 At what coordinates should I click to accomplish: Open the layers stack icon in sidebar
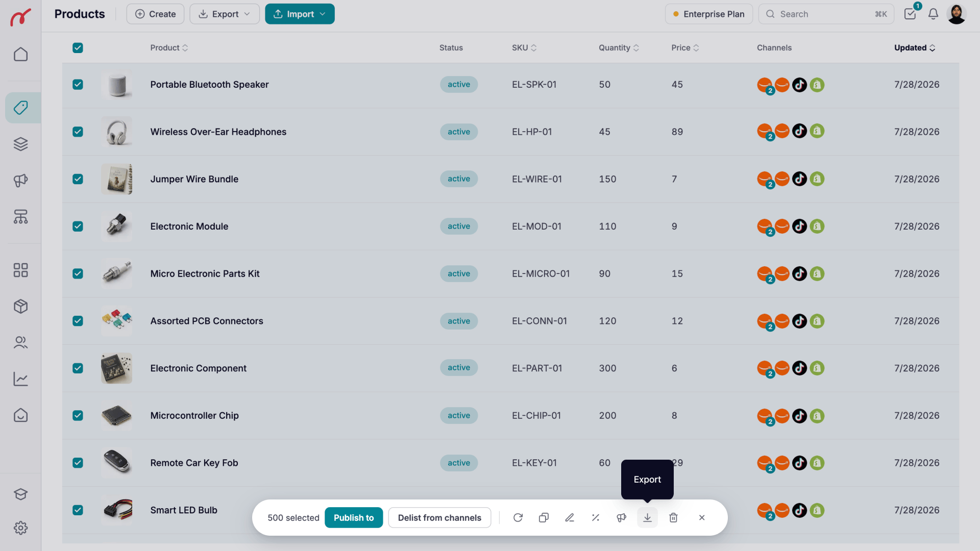pyautogui.click(x=20, y=144)
